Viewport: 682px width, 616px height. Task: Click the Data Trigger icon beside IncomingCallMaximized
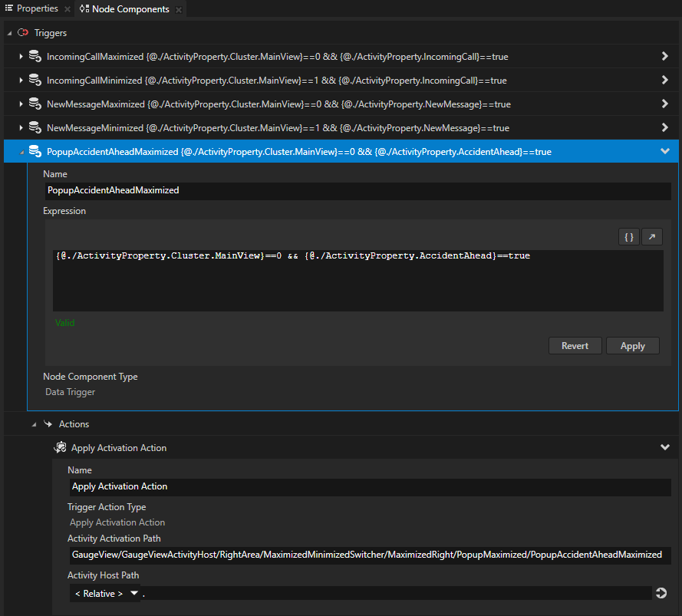coord(35,56)
